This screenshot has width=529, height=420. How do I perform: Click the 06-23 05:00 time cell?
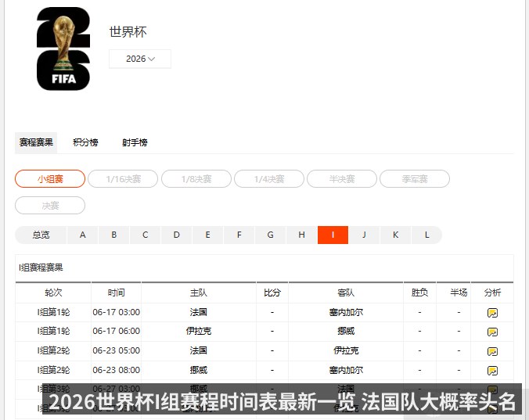point(117,350)
